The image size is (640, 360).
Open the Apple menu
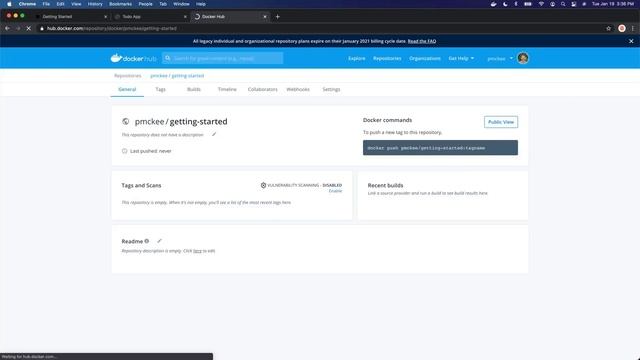pos(9,4)
